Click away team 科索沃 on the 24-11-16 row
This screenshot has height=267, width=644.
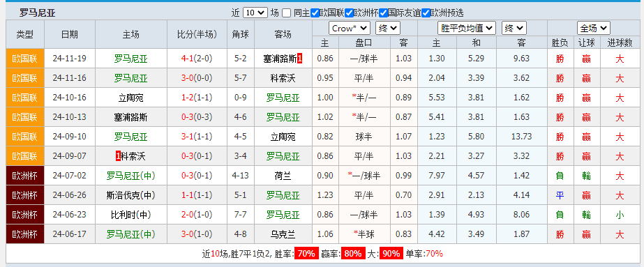pos(283,78)
